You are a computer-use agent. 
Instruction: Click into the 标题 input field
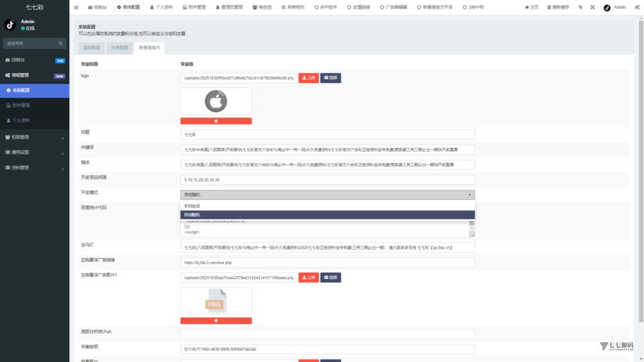[327, 134]
